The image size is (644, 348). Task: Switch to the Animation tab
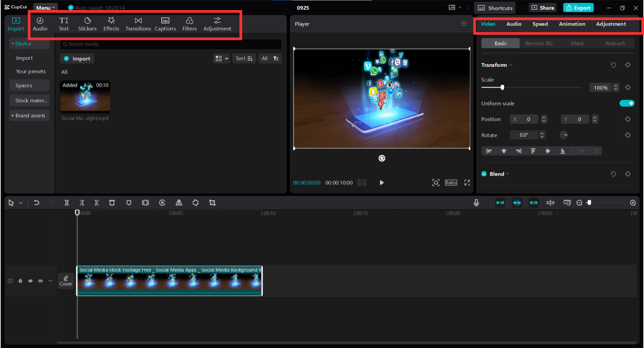click(x=572, y=24)
